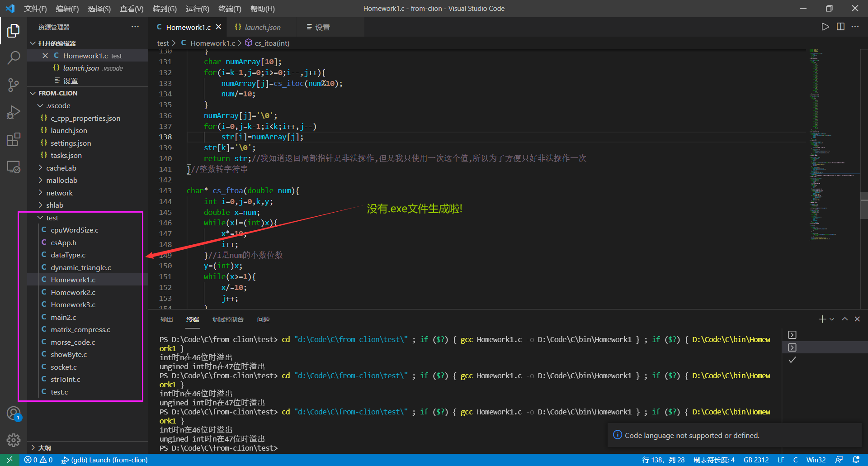Close the terminal panel with the X icon

(857, 319)
